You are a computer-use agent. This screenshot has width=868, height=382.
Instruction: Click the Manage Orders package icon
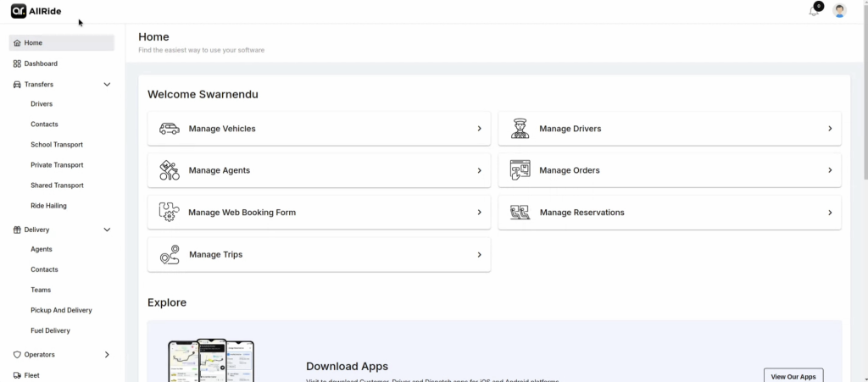pyautogui.click(x=520, y=170)
